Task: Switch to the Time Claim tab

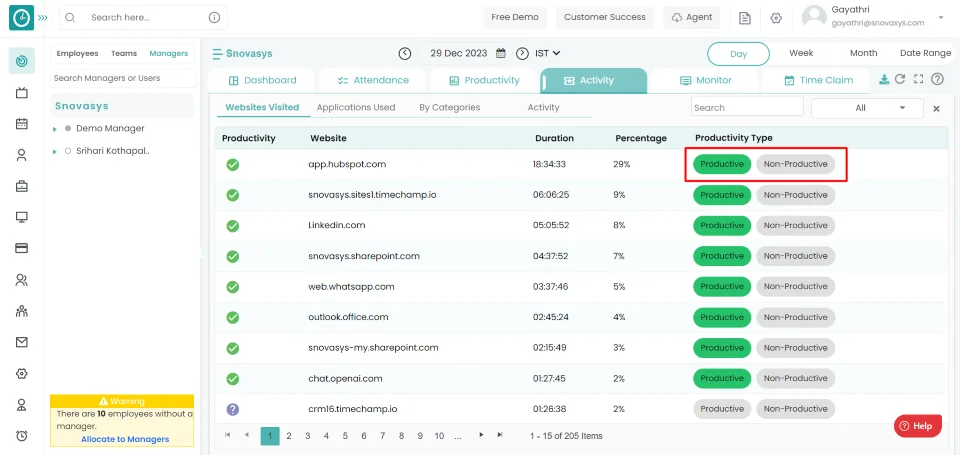Action: click(x=817, y=80)
